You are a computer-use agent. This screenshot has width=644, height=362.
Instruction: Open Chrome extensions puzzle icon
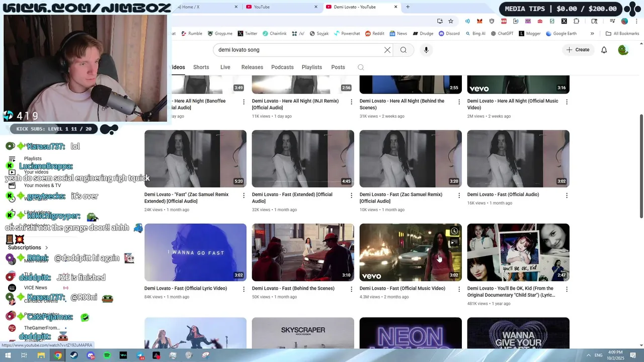[x=577, y=21]
